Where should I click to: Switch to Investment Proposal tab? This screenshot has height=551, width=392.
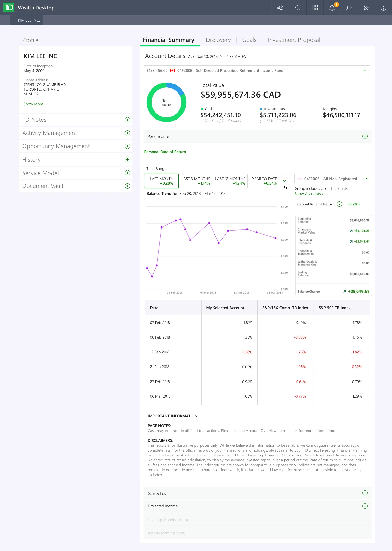[294, 40]
